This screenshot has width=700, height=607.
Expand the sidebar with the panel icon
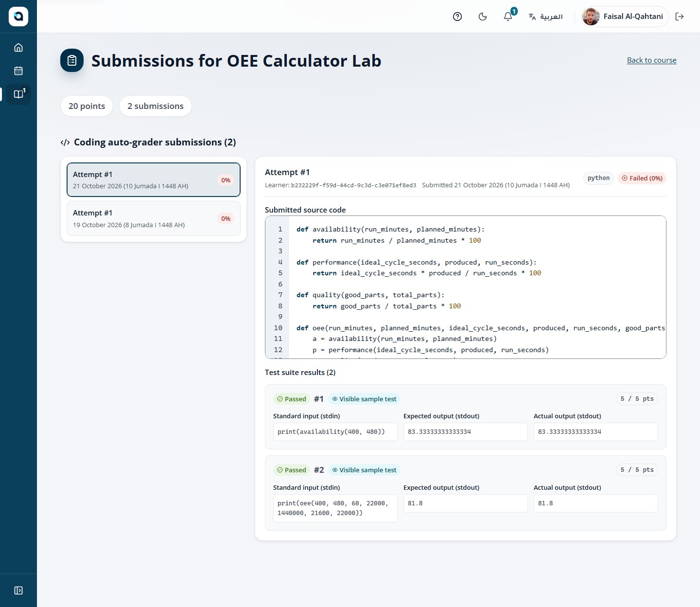tap(18, 590)
